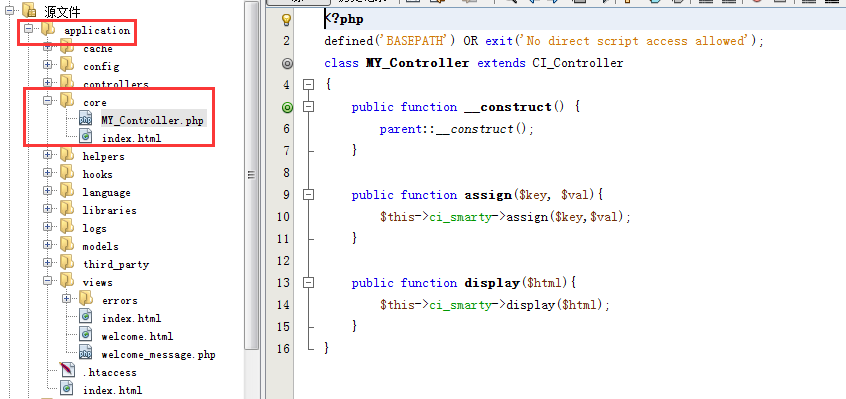Click the welcome_message.php file icon
This screenshot has width=846, height=399.
point(86,354)
